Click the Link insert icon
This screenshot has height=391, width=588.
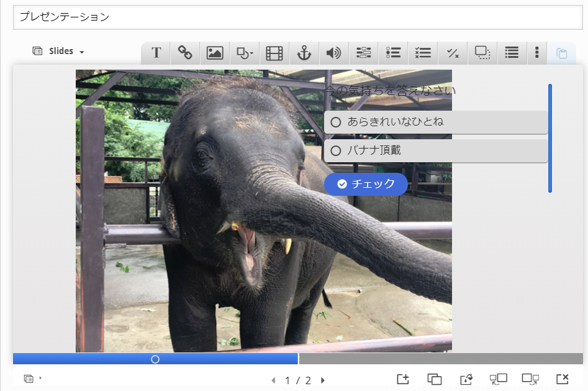(185, 53)
